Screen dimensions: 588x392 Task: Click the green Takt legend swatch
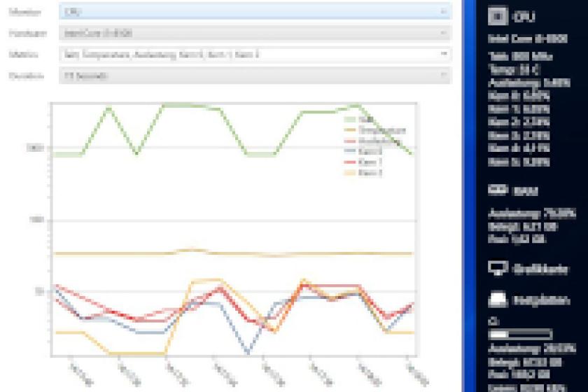[350, 119]
